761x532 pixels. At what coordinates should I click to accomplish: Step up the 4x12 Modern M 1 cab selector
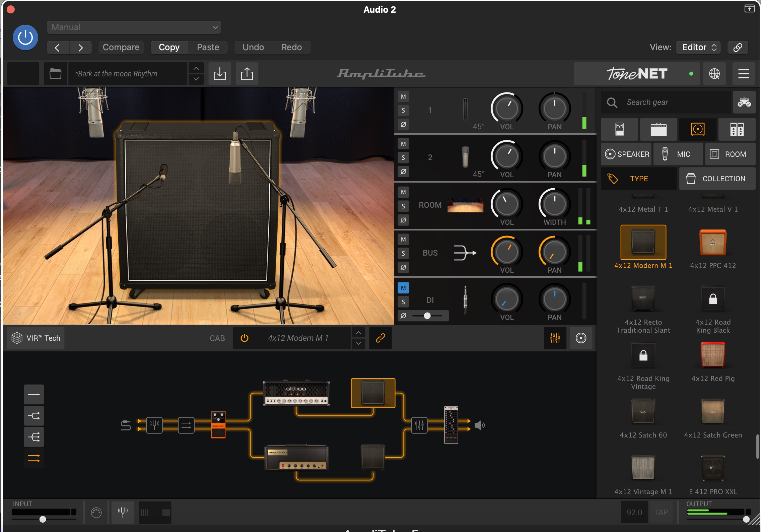[358, 333]
